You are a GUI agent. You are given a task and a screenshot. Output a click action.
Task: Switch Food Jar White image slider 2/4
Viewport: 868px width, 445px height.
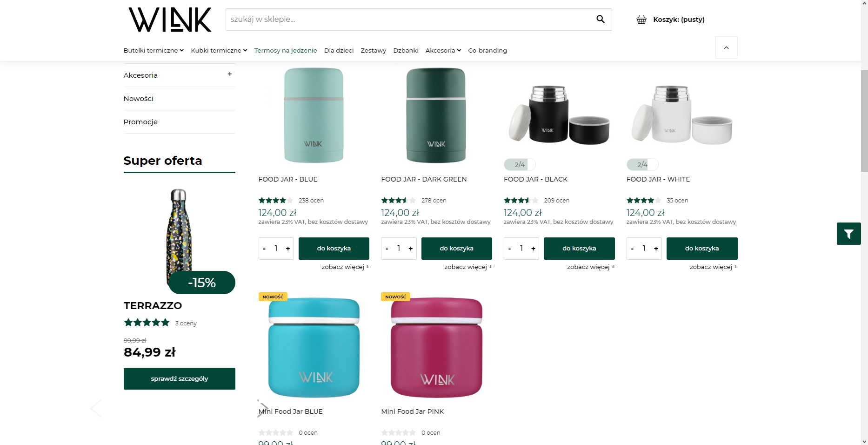[x=642, y=164]
